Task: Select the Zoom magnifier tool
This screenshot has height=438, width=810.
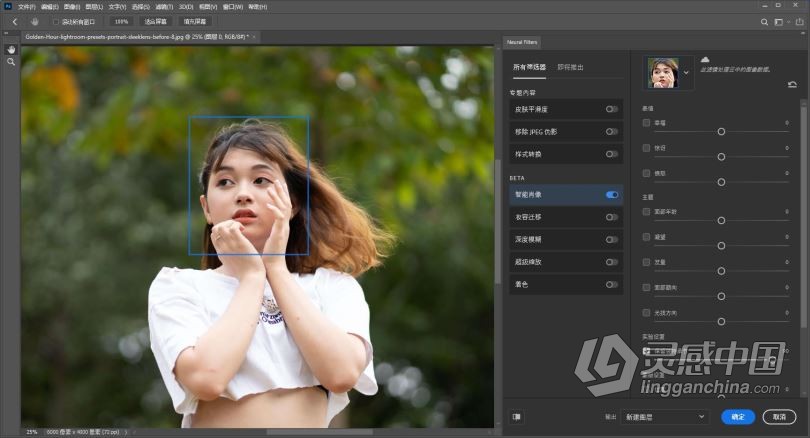Action: point(11,62)
